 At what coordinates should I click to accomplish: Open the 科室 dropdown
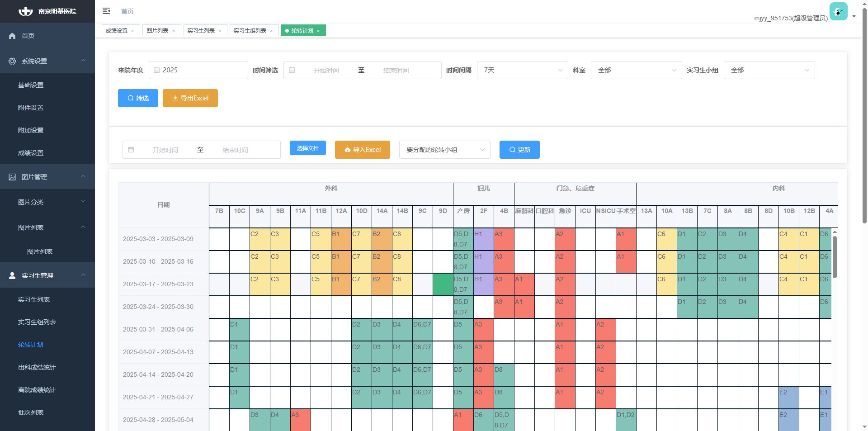click(636, 70)
